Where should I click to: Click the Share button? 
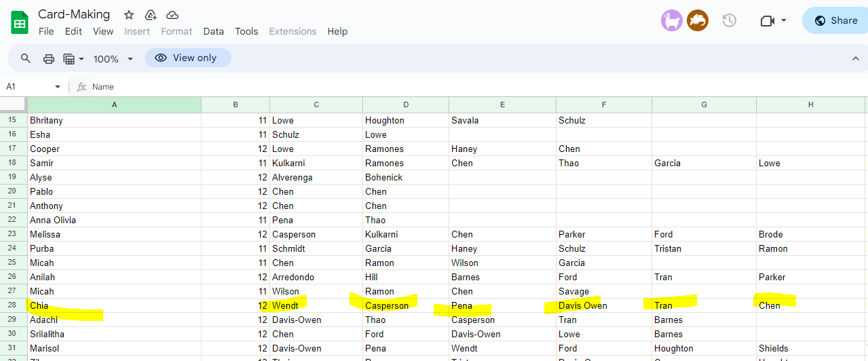[x=835, y=20]
